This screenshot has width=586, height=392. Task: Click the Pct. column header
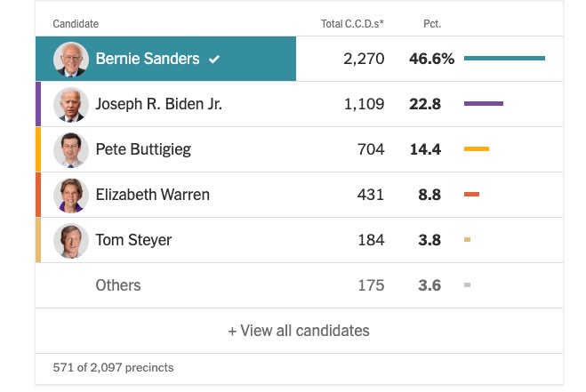432,23
